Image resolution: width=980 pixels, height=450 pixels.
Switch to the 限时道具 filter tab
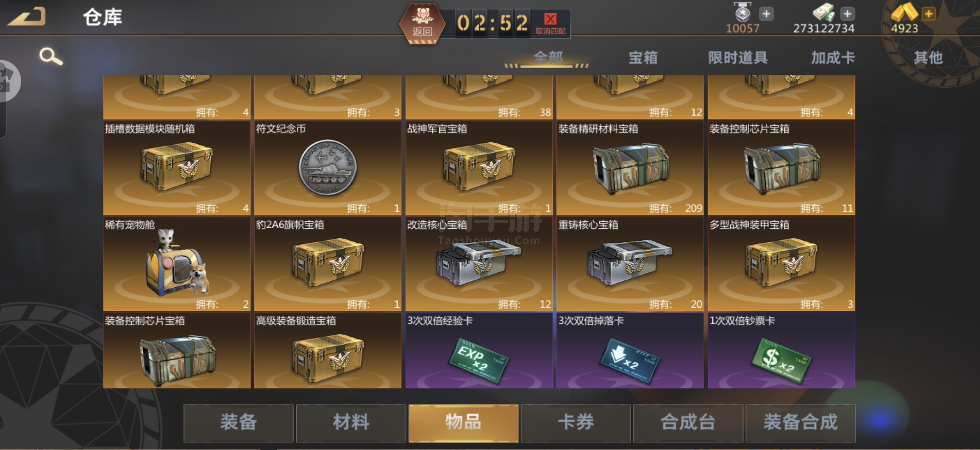click(738, 58)
